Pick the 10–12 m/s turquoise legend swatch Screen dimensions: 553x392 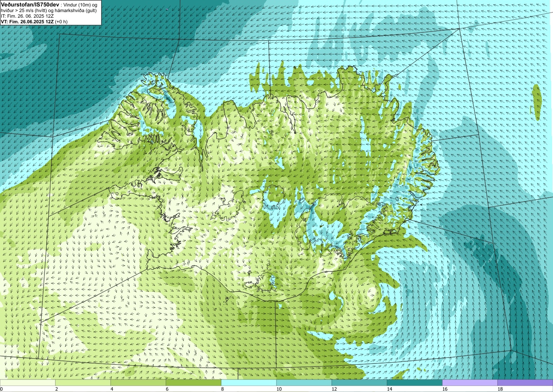coord(304,383)
